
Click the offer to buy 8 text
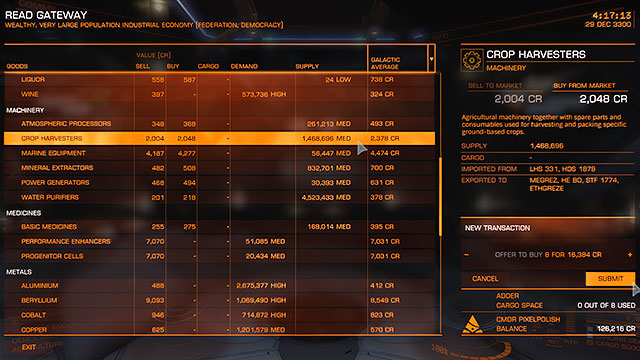click(x=548, y=255)
